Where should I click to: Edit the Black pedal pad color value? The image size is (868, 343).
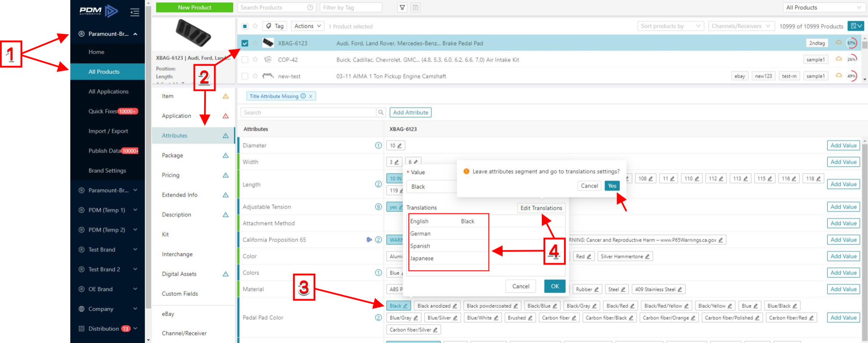click(x=405, y=306)
